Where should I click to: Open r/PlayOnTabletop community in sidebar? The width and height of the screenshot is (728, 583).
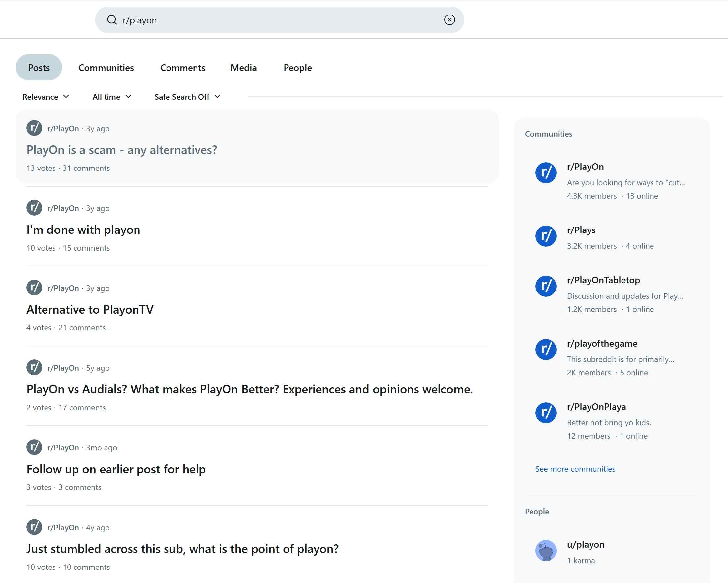603,280
